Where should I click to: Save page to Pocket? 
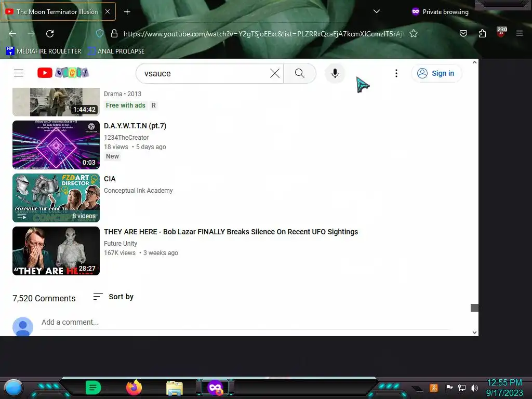pos(463,33)
